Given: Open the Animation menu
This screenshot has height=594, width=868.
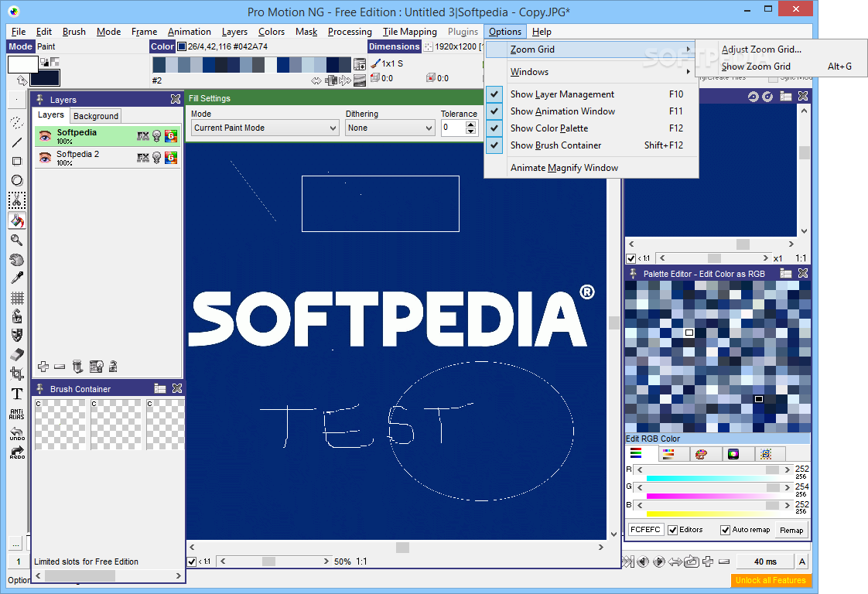Looking at the screenshot, I should pyautogui.click(x=190, y=32).
